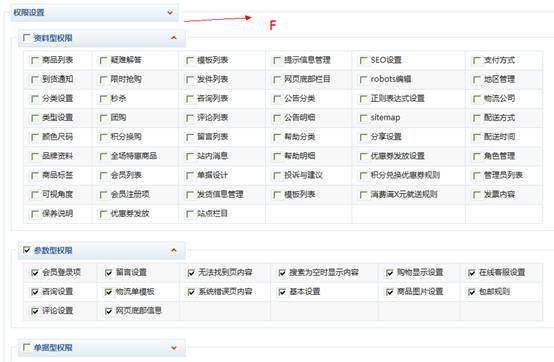Select the 分享设置 checkbox

coord(363,137)
